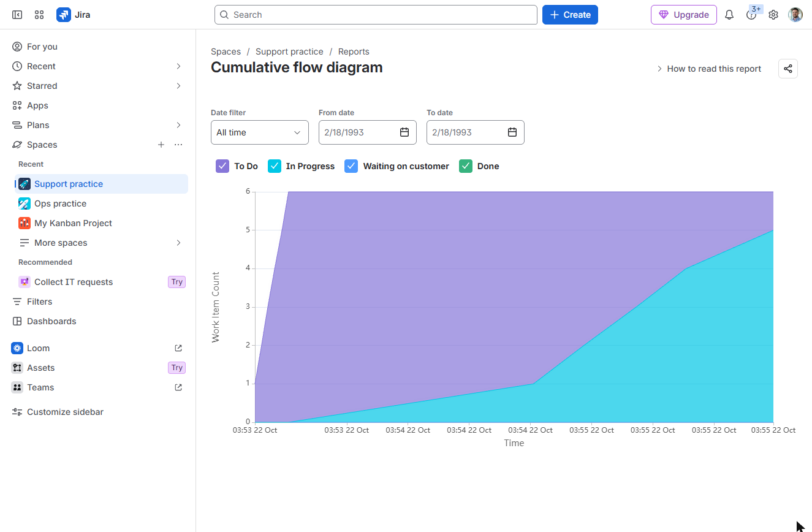The height and width of the screenshot is (532, 812).
Task: Select the Ops practice space
Action: (101, 203)
